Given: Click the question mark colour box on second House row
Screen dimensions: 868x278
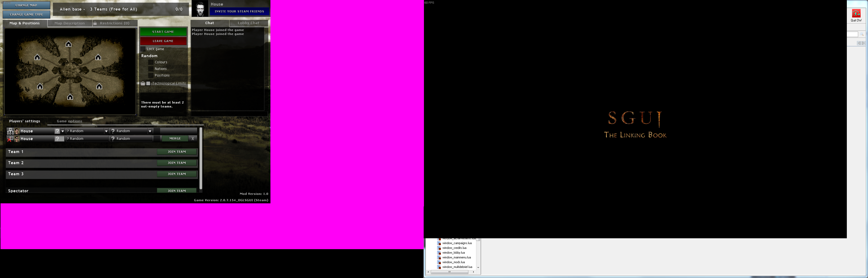Looking at the screenshot, I should pyautogui.click(x=59, y=139).
